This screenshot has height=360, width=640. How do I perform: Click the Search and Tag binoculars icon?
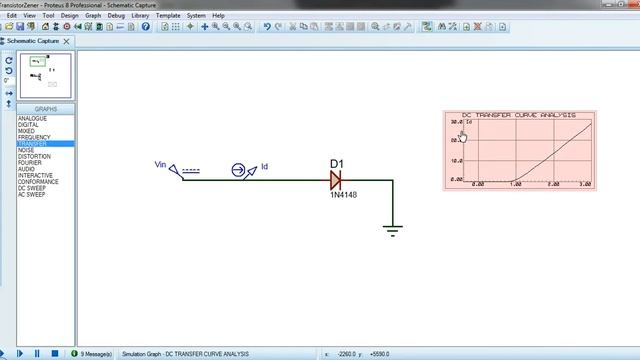coord(442,27)
